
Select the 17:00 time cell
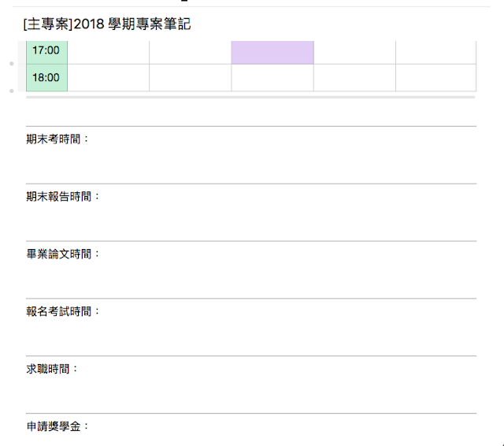[47, 52]
